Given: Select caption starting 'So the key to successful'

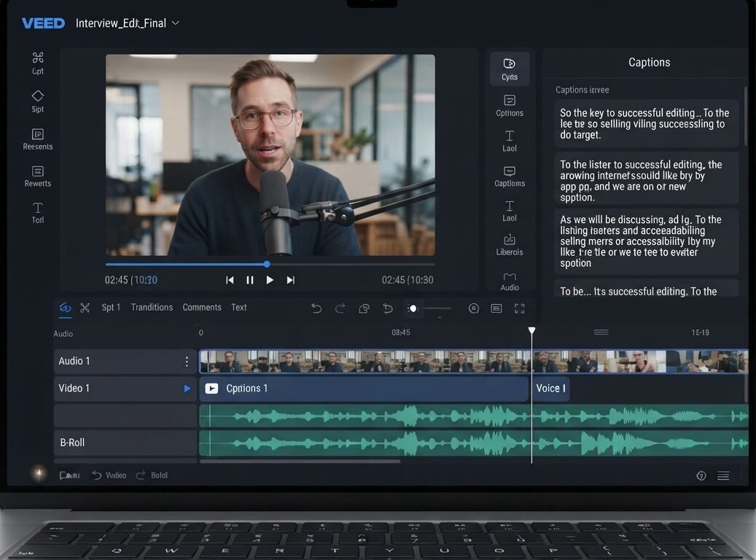Looking at the screenshot, I should tap(646, 123).
